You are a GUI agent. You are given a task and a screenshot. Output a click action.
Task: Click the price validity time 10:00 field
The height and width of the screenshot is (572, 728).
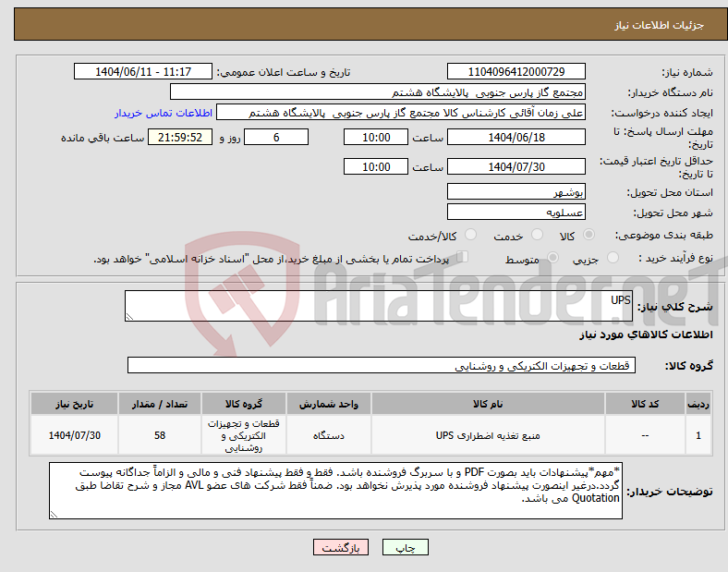376,166
